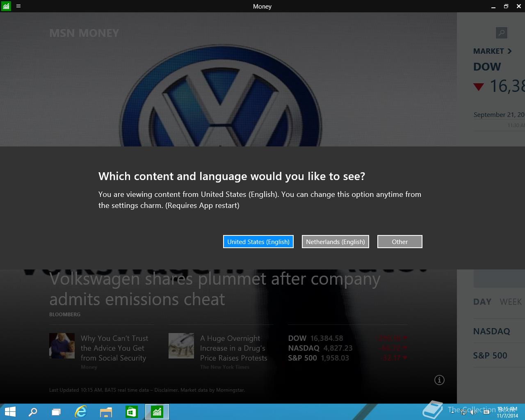The width and height of the screenshot is (525, 420).
Task: Click NASDAQ 4,827.23 quote row
Action: (348, 348)
